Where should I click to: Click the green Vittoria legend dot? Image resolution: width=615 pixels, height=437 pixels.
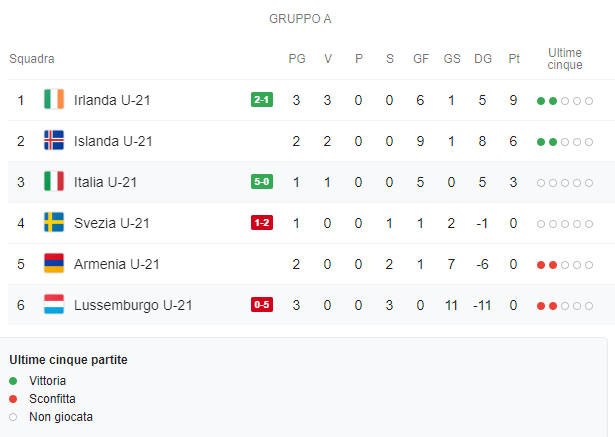click(13, 380)
